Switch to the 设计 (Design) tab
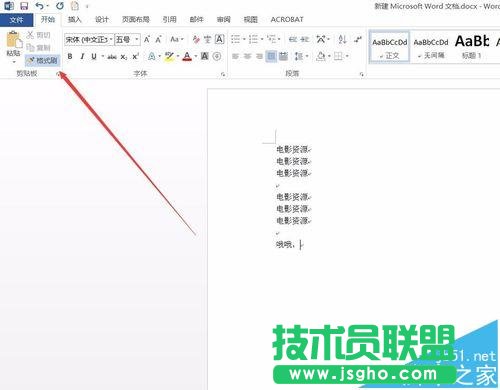The height and width of the screenshot is (390, 500). pos(102,19)
